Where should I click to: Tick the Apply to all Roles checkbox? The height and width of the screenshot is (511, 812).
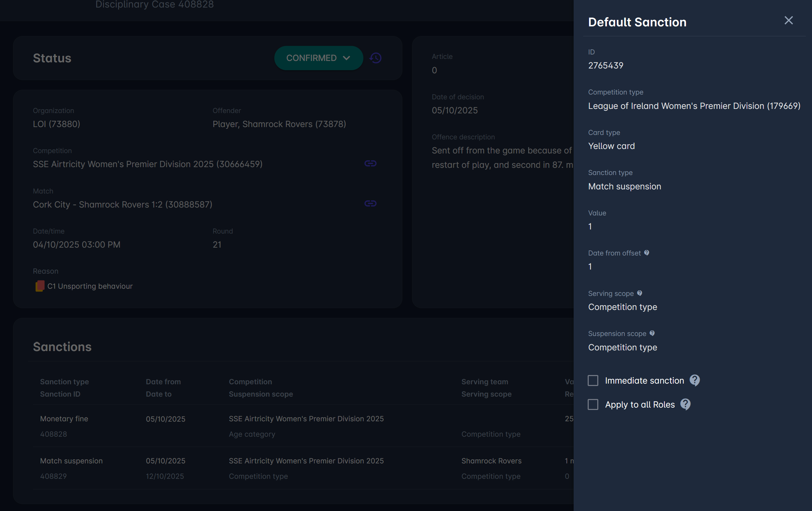593,404
